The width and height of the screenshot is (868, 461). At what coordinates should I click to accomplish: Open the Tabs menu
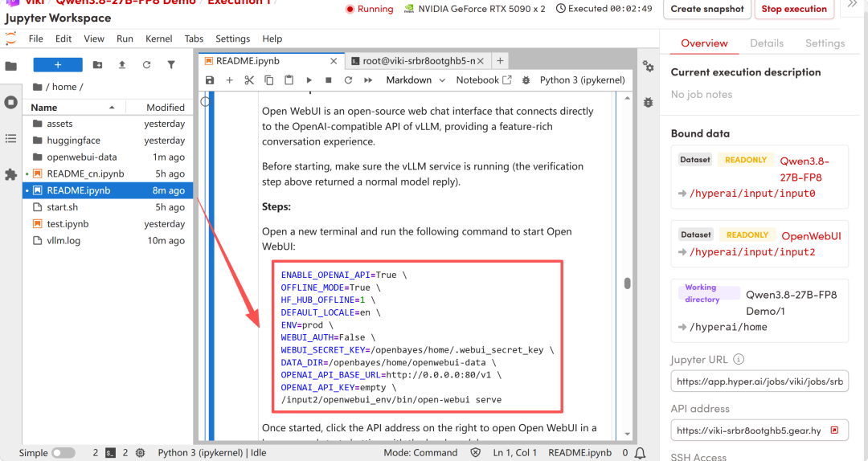[x=194, y=39]
